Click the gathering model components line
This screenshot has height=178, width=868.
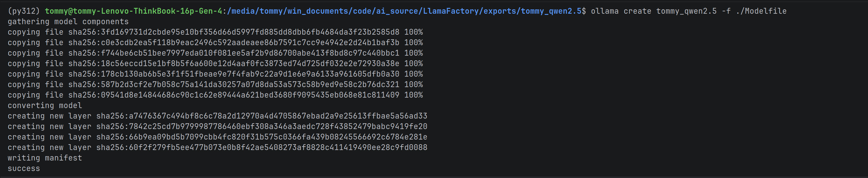coord(68,22)
